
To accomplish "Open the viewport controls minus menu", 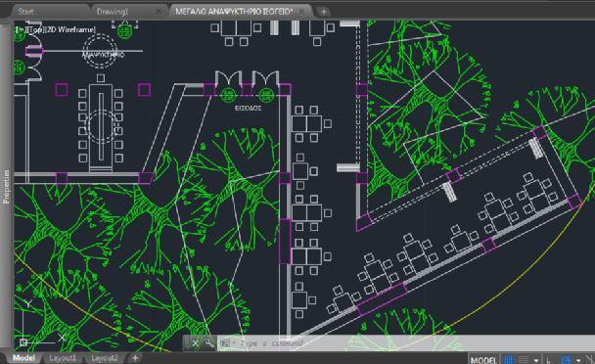I will click(x=20, y=29).
